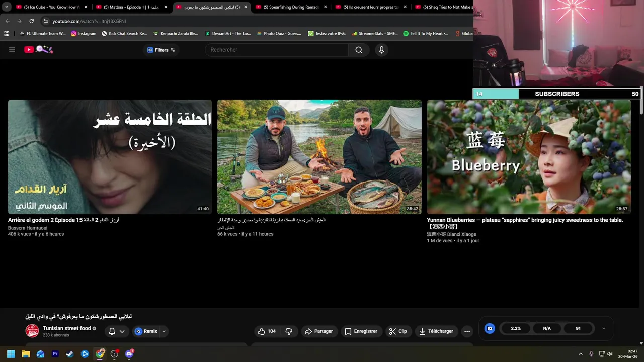Click the Rechercher search field
This screenshot has height=362, width=644.
[x=277, y=50]
